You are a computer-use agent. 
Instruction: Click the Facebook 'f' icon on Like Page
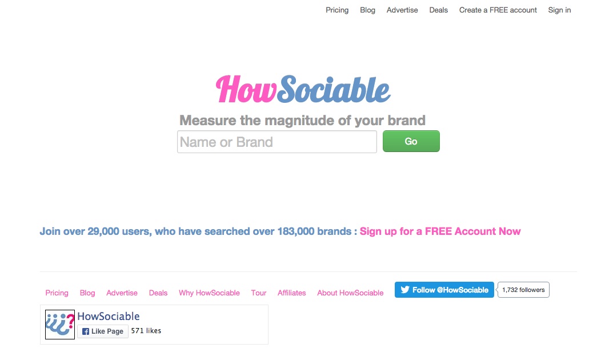coord(85,331)
